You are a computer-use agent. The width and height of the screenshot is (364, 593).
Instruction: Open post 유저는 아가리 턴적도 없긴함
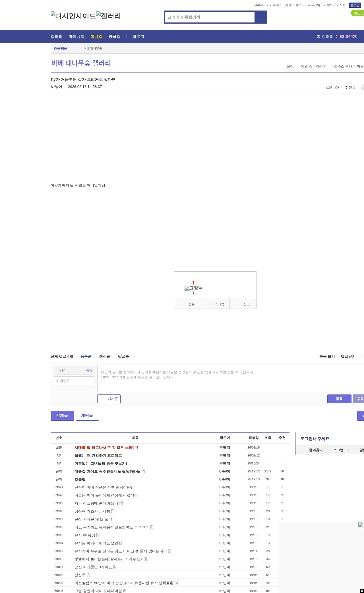tap(98, 543)
